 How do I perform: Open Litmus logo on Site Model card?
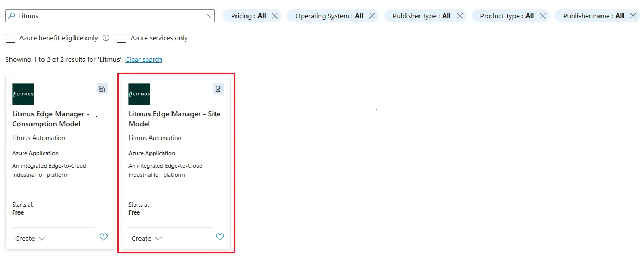(139, 94)
